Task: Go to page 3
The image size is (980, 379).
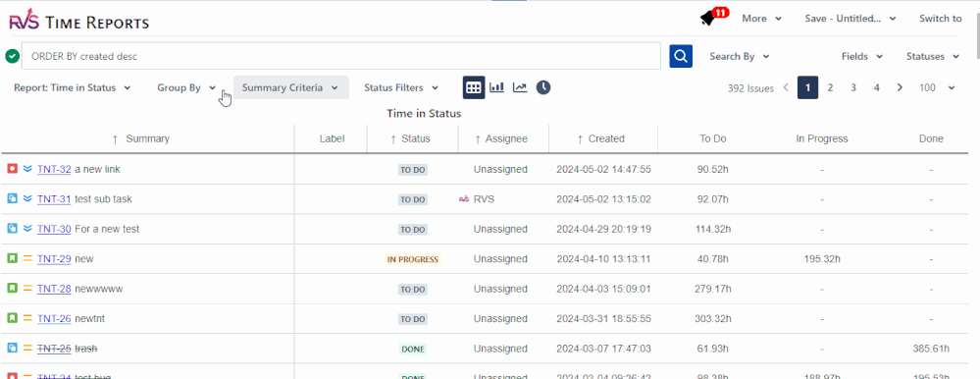Action: (x=853, y=87)
